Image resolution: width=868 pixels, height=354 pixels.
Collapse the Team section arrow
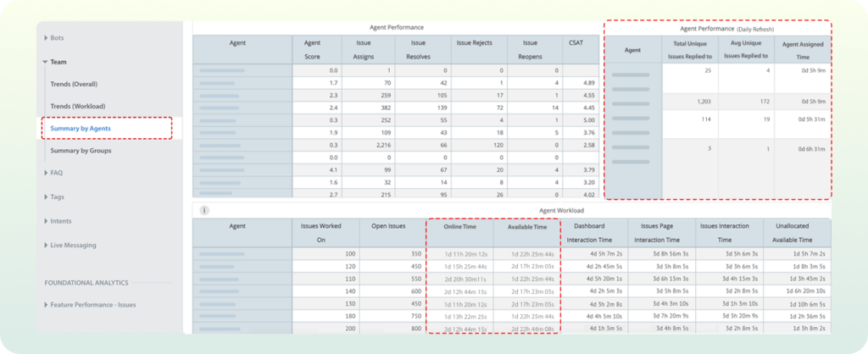[x=46, y=62]
